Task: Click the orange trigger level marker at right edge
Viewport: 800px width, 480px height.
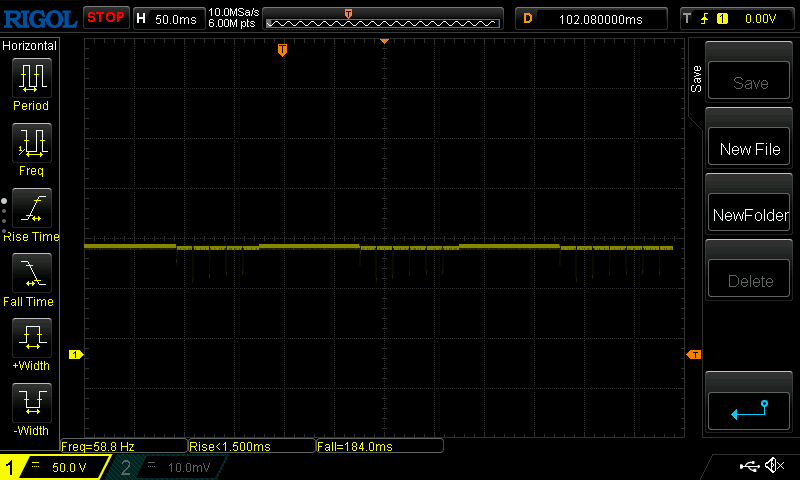Action: (x=694, y=355)
